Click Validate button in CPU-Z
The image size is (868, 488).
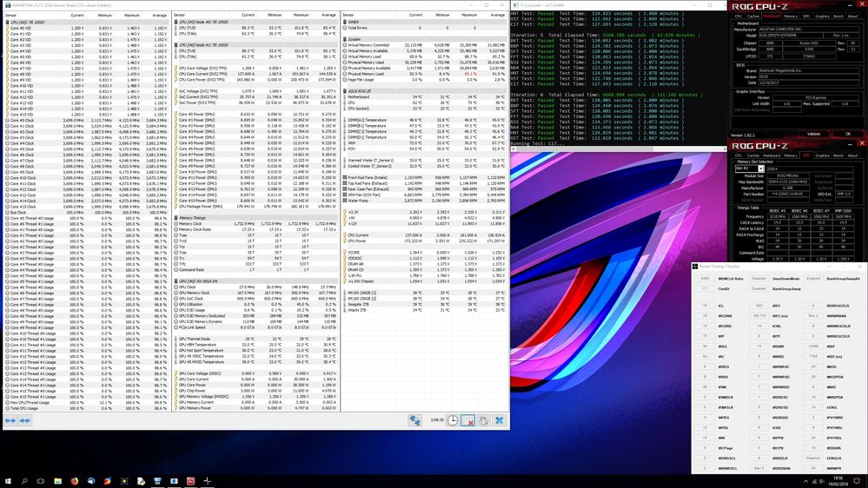coord(813,134)
